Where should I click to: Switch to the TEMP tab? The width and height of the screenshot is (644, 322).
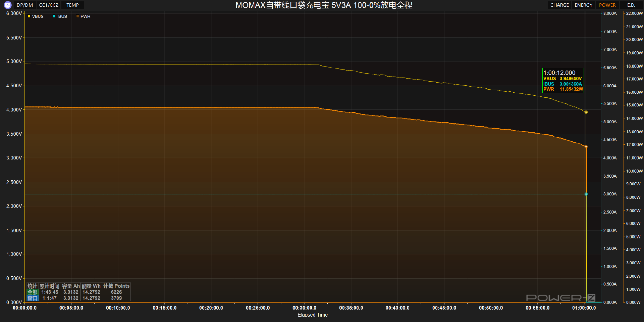click(x=72, y=5)
